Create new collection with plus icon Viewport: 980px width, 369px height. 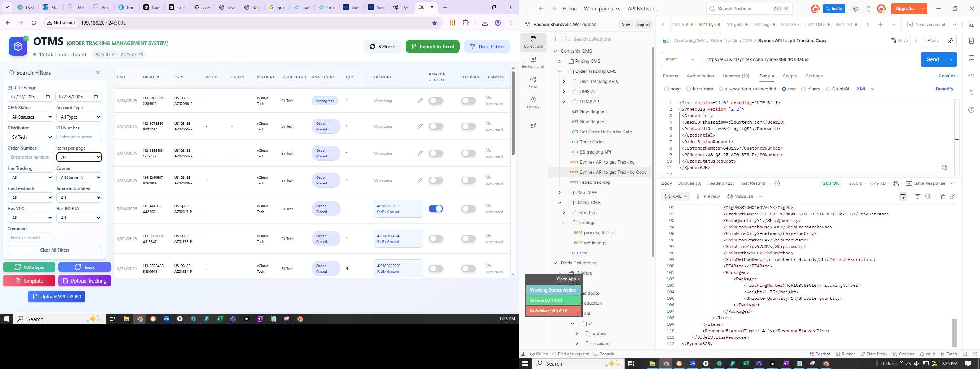[x=555, y=39]
